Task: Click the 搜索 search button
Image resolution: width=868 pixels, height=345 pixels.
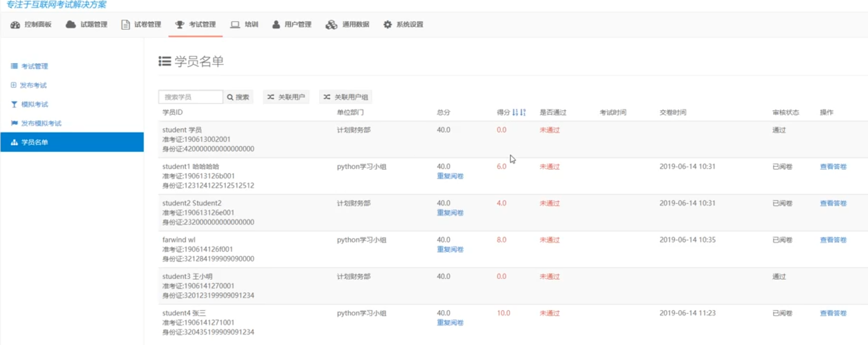Action: (238, 97)
